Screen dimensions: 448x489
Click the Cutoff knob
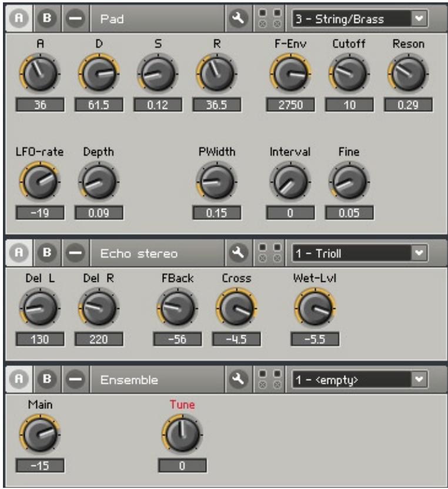349,74
